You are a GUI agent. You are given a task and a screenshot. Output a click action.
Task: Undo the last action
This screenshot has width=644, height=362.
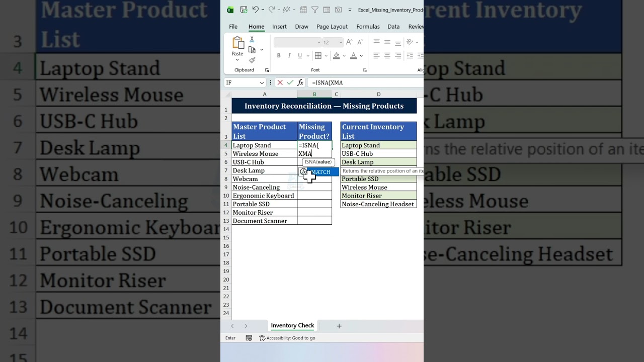click(x=255, y=10)
